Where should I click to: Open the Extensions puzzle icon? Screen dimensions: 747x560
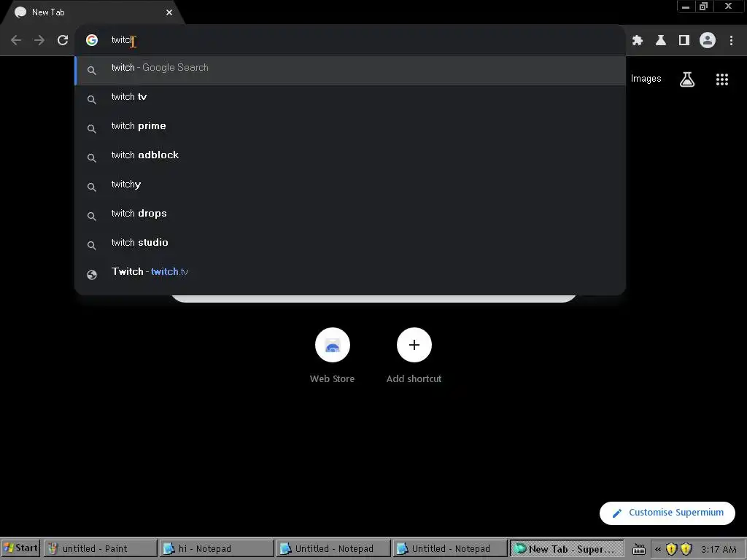point(638,40)
